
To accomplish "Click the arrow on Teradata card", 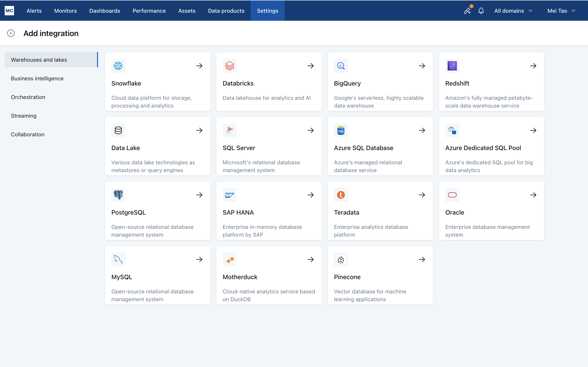I will [x=422, y=195].
